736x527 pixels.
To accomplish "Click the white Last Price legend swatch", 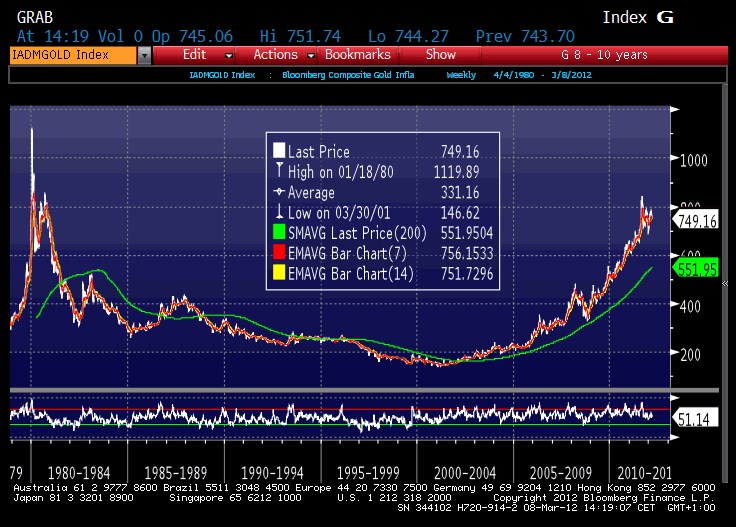I will 279,150.
